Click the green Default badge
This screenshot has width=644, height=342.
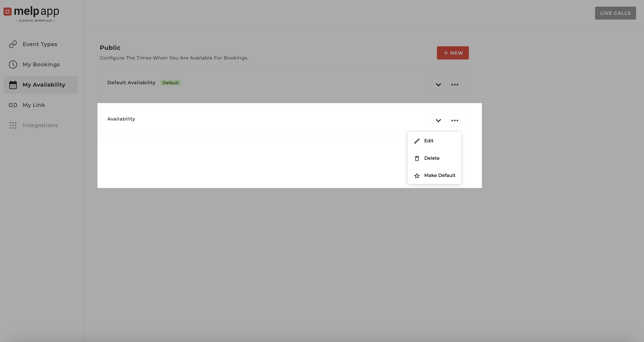[171, 82]
